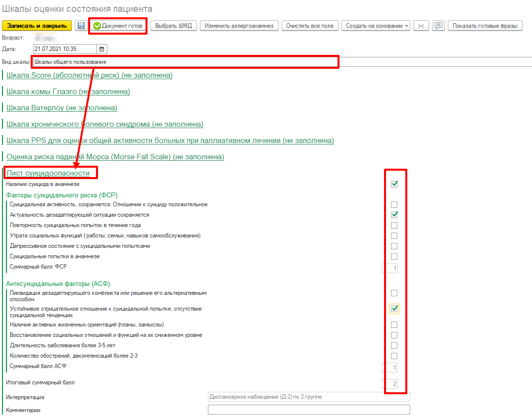Click 'Показать готовые фразы' button

click(485, 26)
